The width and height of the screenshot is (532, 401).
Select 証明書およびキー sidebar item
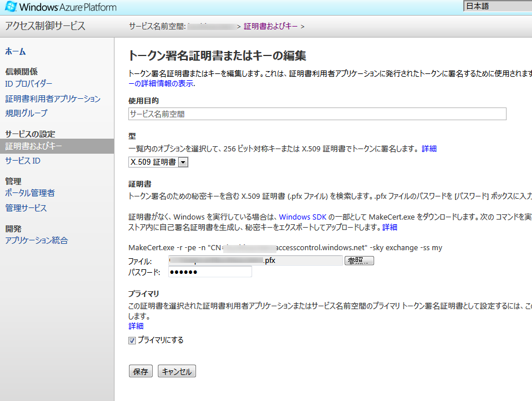(x=34, y=146)
